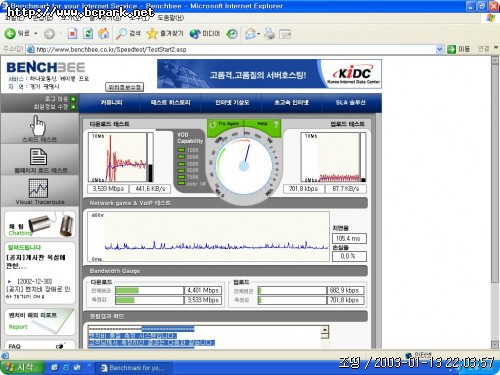The image size is (500, 375).
Task: Open the first notice announcement link
Action: click(36, 262)
